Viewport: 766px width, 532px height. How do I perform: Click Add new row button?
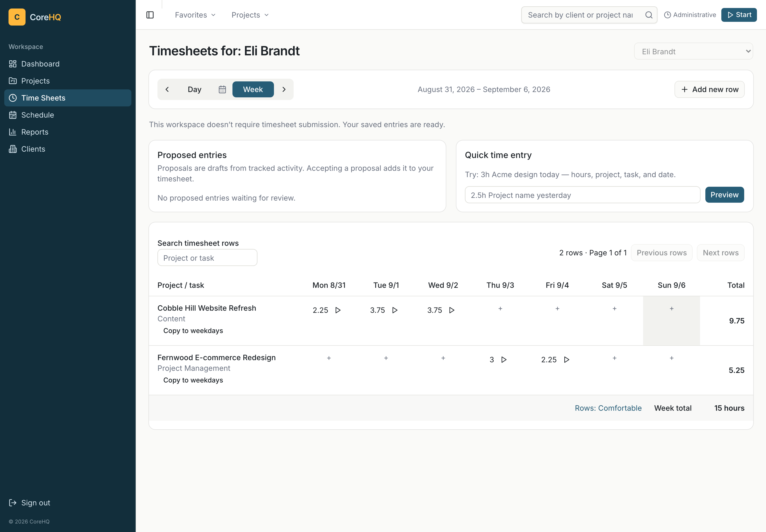point(709,89)
